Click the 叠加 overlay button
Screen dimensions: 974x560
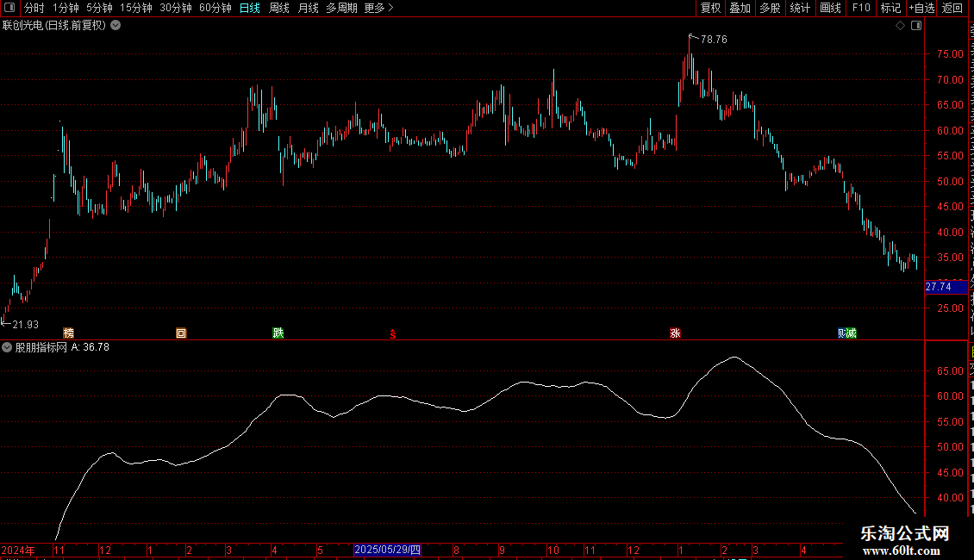click(740, 8)
